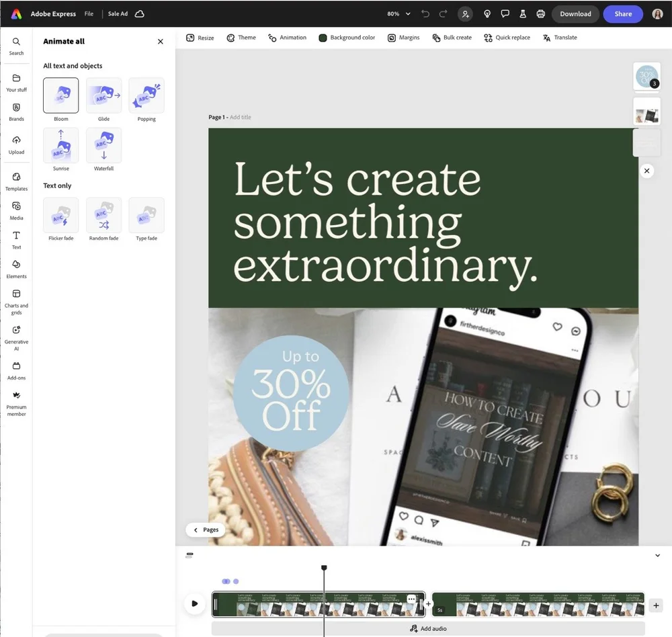Open the Brands panel
The width and height of the screenshot is (672, 637).
click(x=16, y=112)
